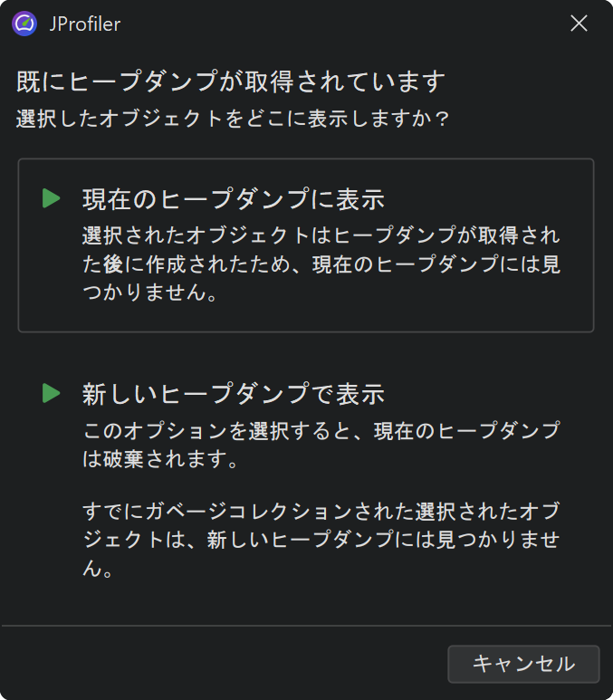
Task: Click green arrow beside 現在のヒープダンプに表示
Action: point(52,198)
